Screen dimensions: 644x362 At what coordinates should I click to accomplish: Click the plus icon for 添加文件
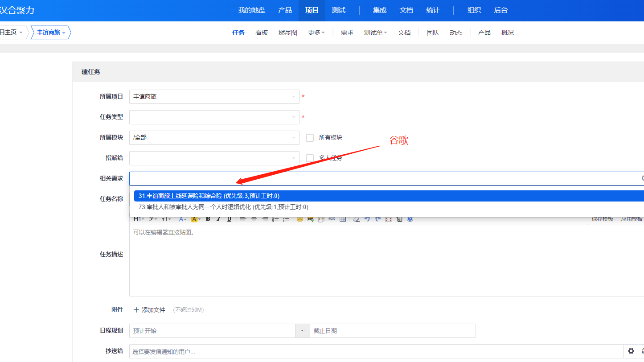click(136, 310)
